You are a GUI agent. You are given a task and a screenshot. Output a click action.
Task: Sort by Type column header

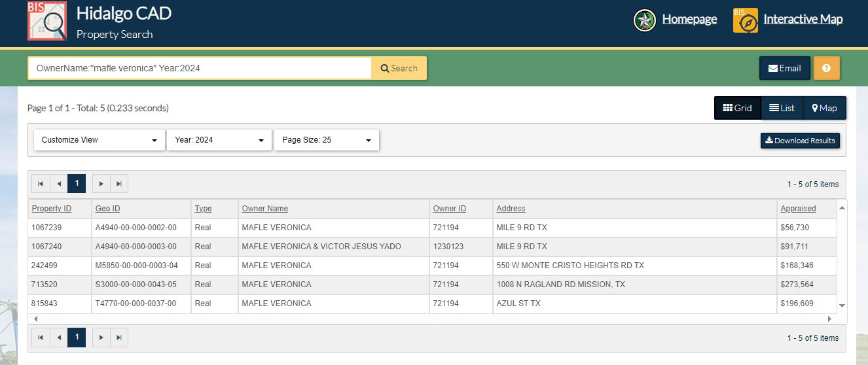pyautogui.click(x=204, y=209)
